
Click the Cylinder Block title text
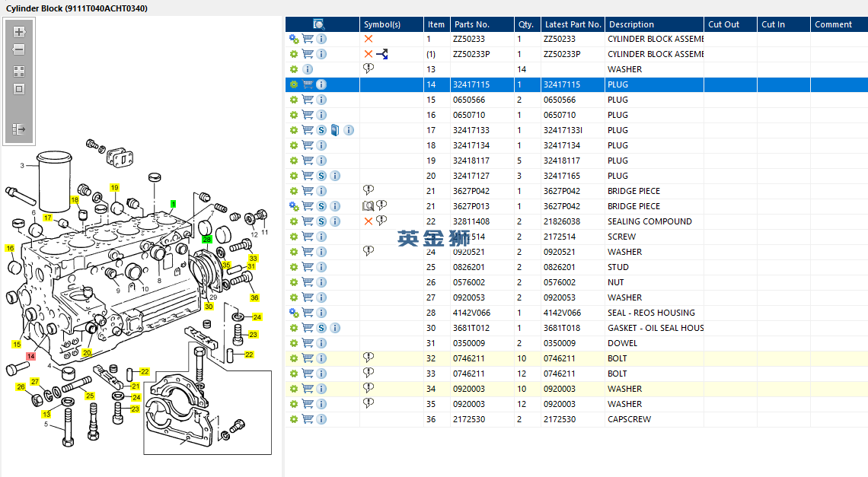[77, 8]
